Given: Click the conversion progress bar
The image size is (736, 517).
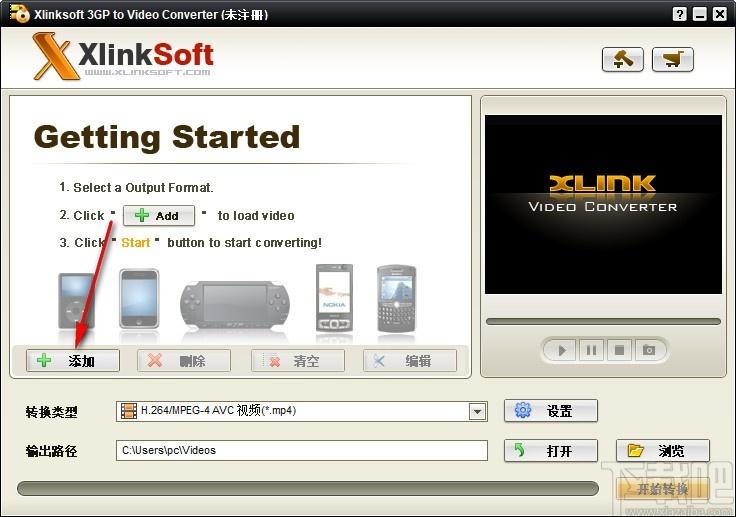Looking at the screenshot, I should click(x=308, y=488).
